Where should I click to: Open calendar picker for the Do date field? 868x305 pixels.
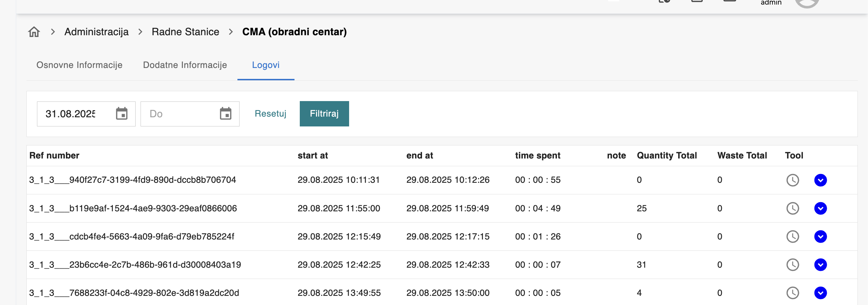(225, 114)
